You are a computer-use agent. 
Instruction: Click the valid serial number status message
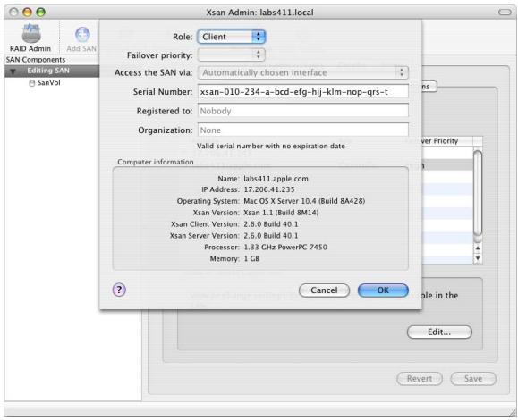271,147
